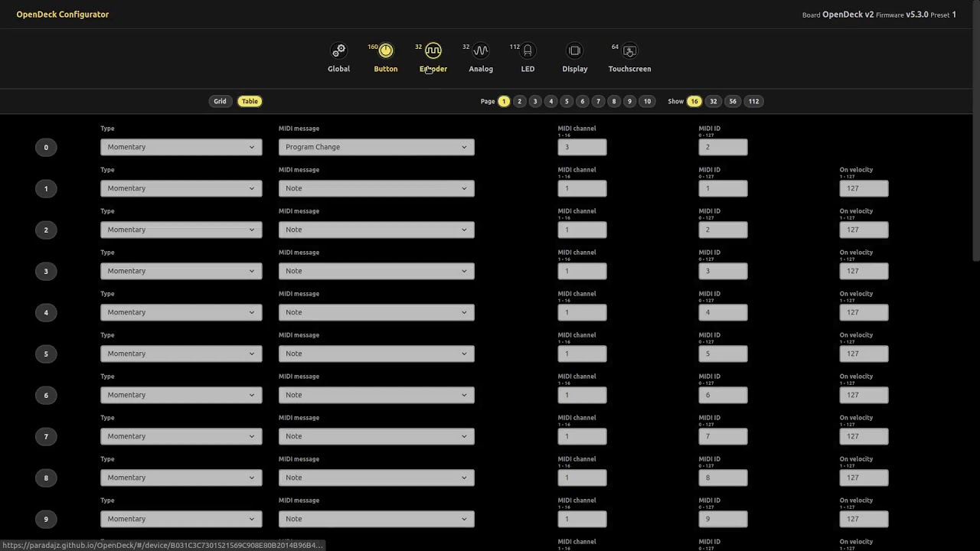Expand Type dropdown for button 7
Screen dimensions: 980x551
pyautogui.click(x=181, y=436)
